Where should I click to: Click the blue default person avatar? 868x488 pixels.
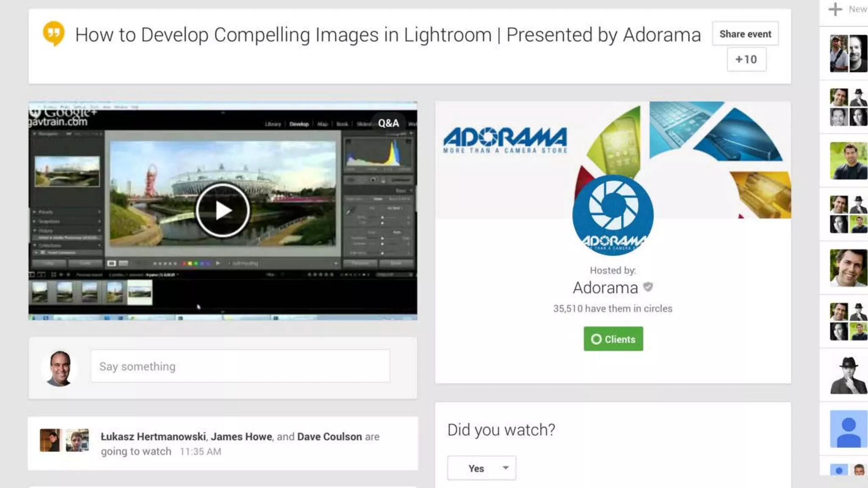pos(848,429)
